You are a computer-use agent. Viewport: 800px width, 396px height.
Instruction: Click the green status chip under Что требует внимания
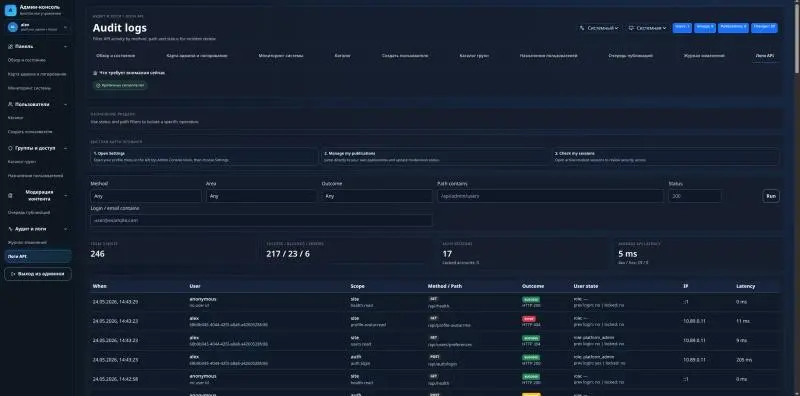pyautogui.click(x=120, y=86)
